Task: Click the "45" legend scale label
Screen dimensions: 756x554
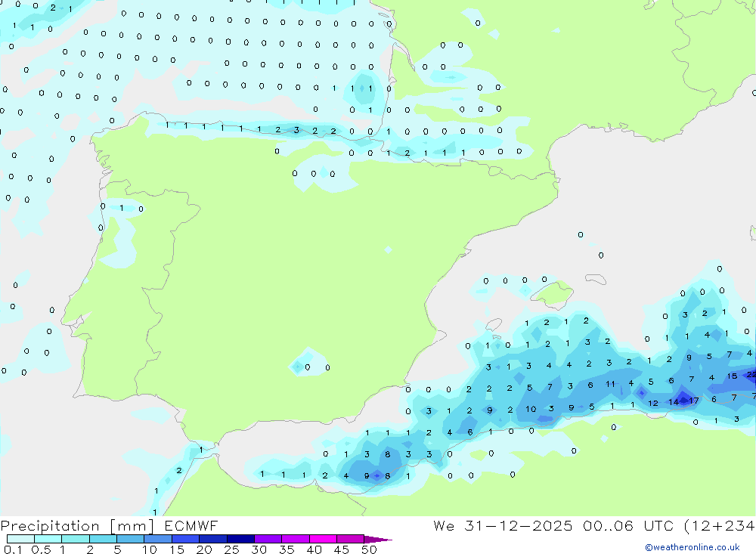Action: click(x=342, y=549)
